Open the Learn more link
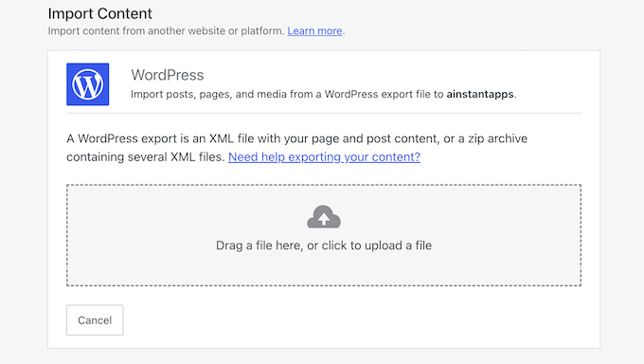The image size is (644, 364). [x=314, y=31]
